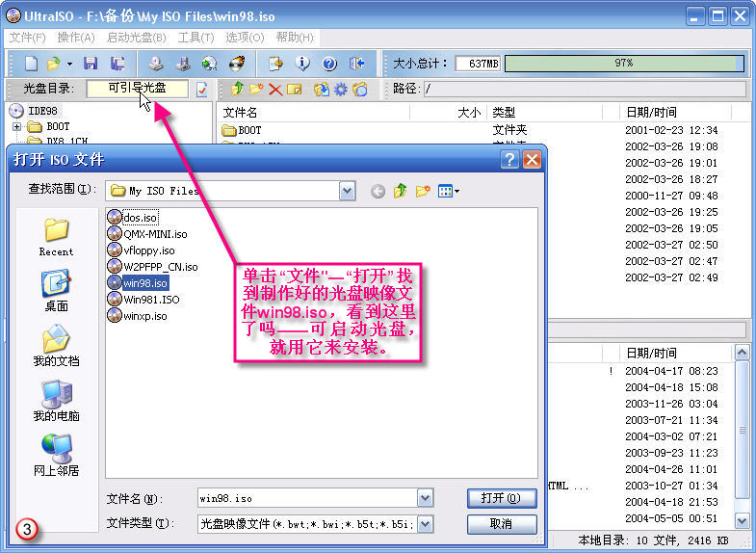Open the 操作(A) menu
756x553 pixels.
coord(76,38)
